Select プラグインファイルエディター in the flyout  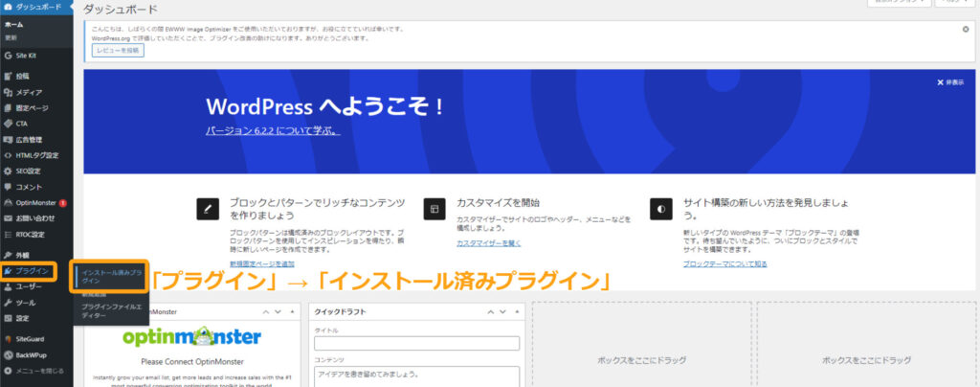111,311
